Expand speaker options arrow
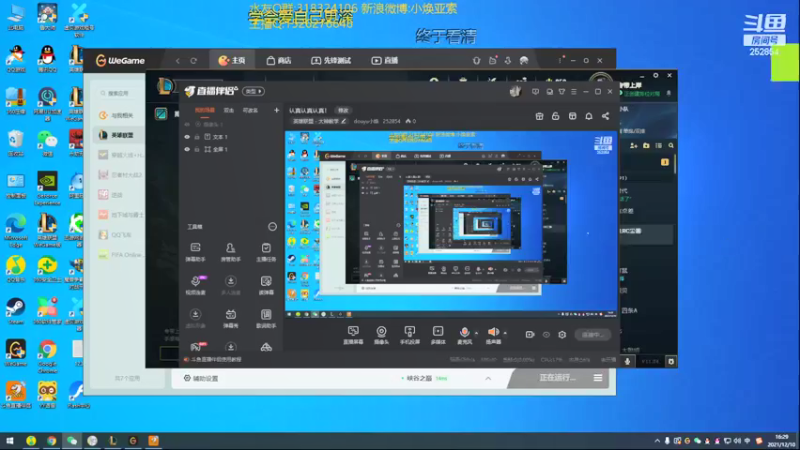800x450 pixels. pyautogui.click(x=505, y=333)
